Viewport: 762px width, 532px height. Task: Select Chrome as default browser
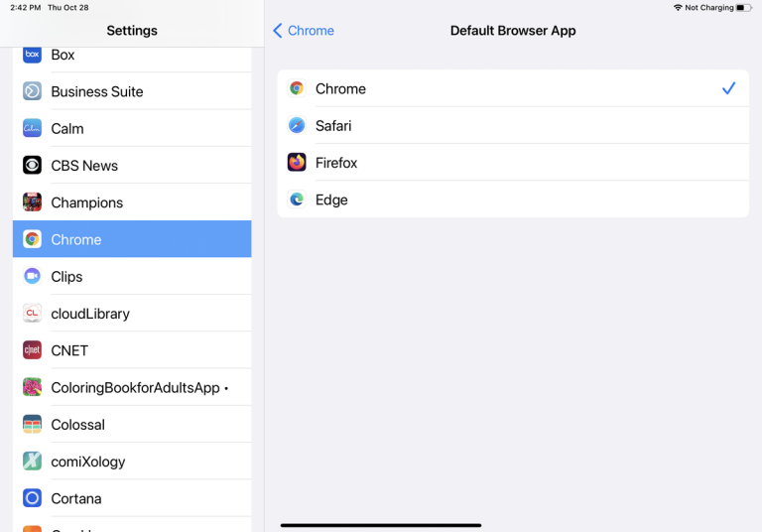click(x=512, y=88)
